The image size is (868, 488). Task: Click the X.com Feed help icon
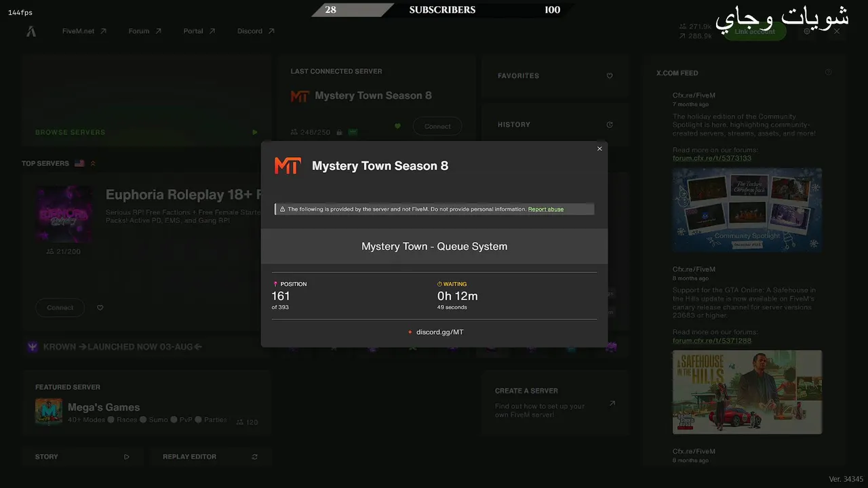[x=828, y=73]
